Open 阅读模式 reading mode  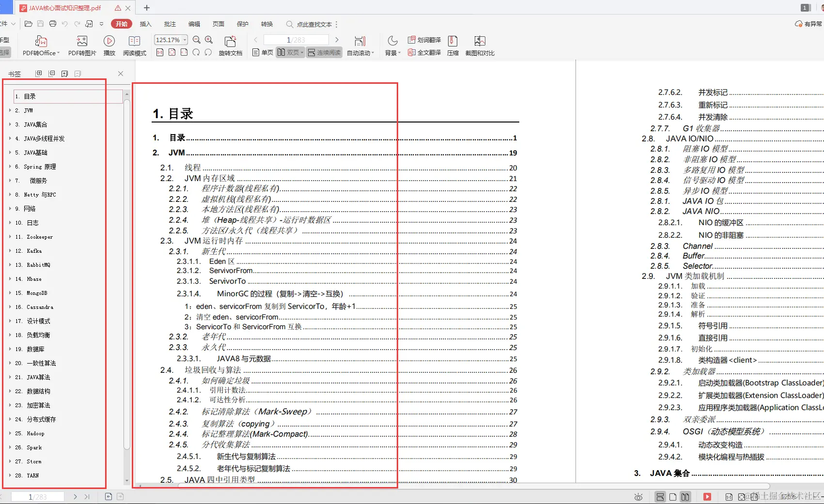(135, 45)
